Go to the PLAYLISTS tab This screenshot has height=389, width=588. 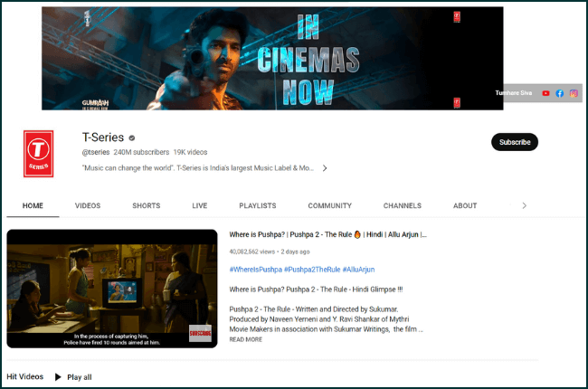click(x=258, y=206)
